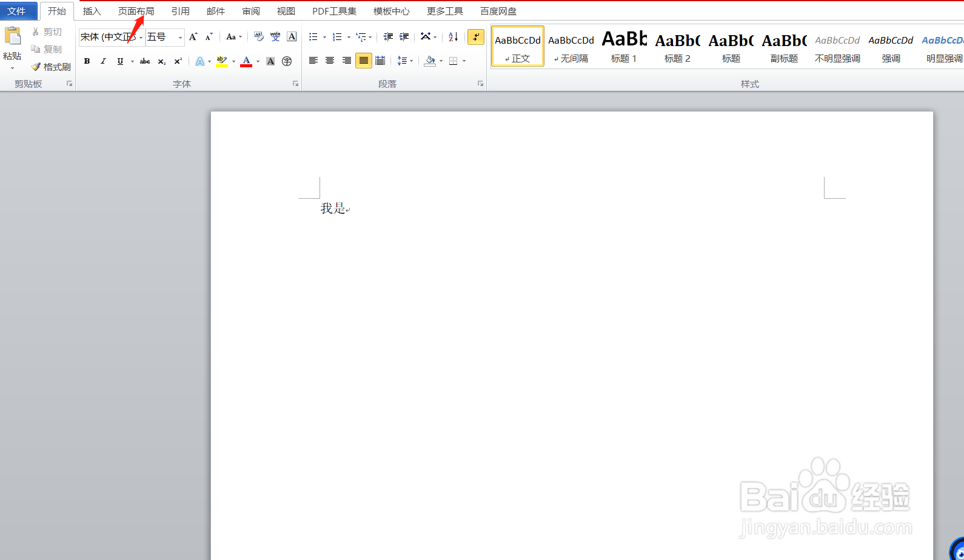Toggle character shading
The image size is (964, 560).
point(270,61)
